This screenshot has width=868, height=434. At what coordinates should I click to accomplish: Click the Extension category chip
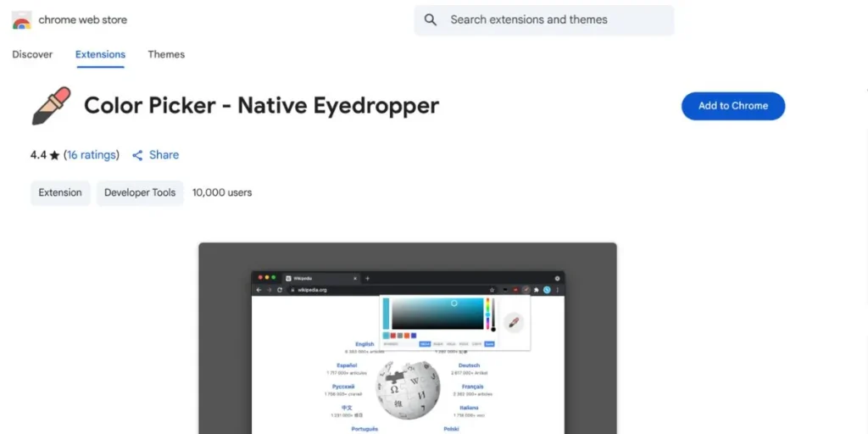click(x=60, y=192)
